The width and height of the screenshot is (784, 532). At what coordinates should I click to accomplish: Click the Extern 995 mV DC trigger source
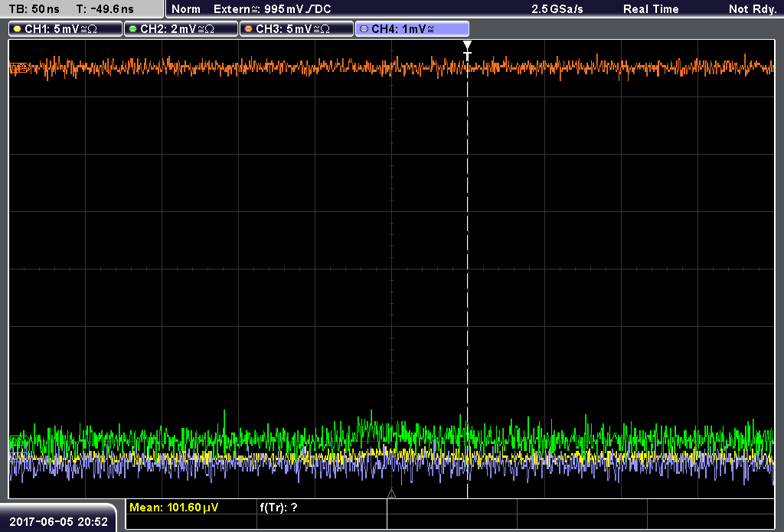[x=272, y=9]
